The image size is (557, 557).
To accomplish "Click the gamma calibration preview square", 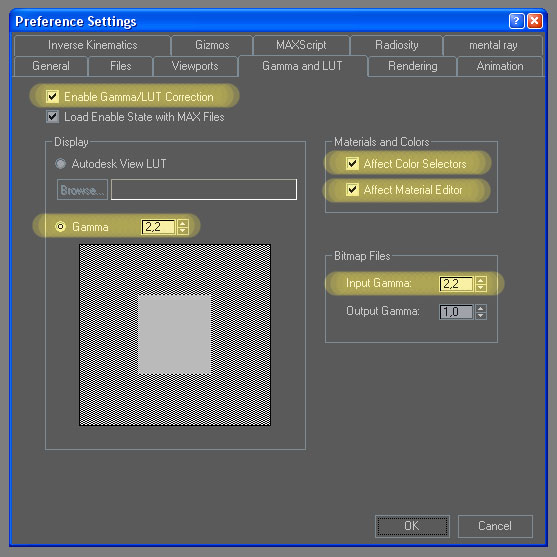I will 175,335.
